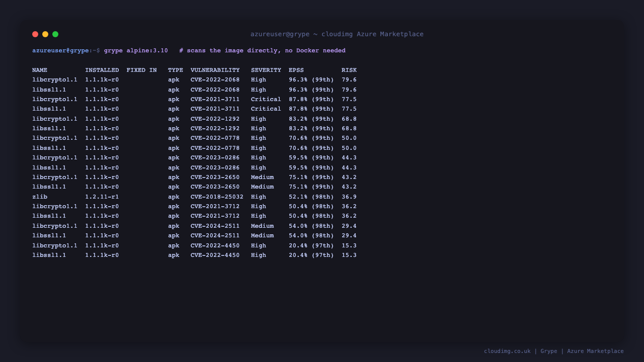Click the red close window dot

[x=35, y=34]
